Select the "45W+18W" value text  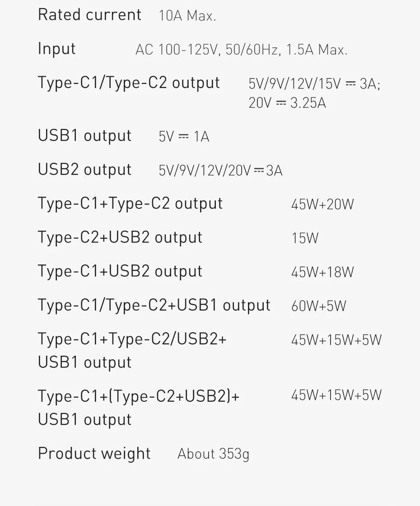point(322,272)
